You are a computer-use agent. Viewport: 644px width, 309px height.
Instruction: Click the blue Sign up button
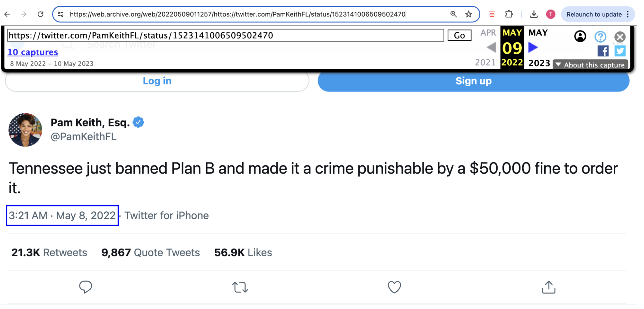(473, 81)
